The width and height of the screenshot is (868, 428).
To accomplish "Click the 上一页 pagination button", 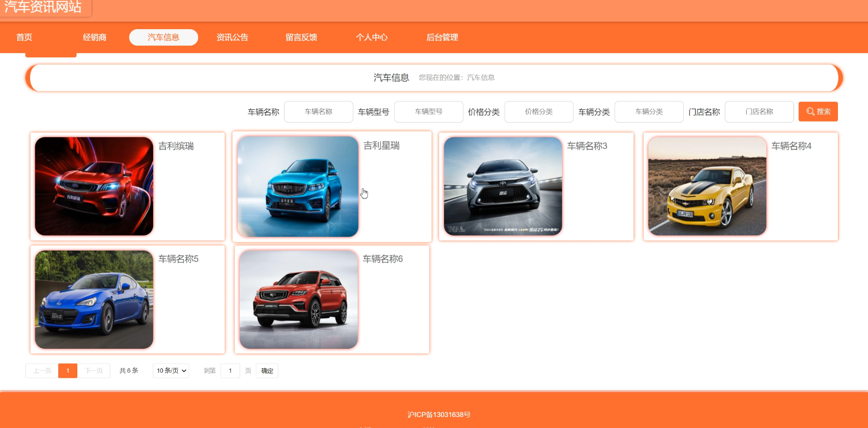I will pyautogui.click(x=42, y=371).
